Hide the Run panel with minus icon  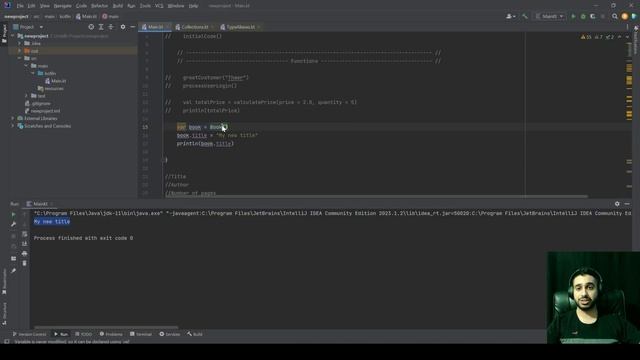pos(627,204)
